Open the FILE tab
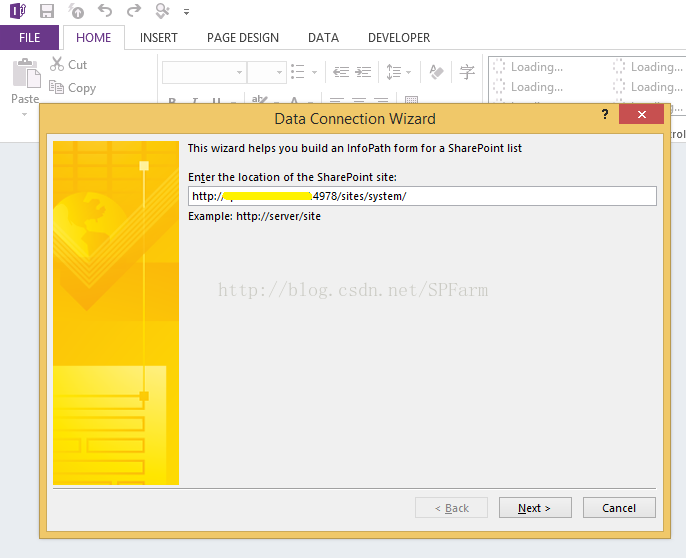 (29, 38)
